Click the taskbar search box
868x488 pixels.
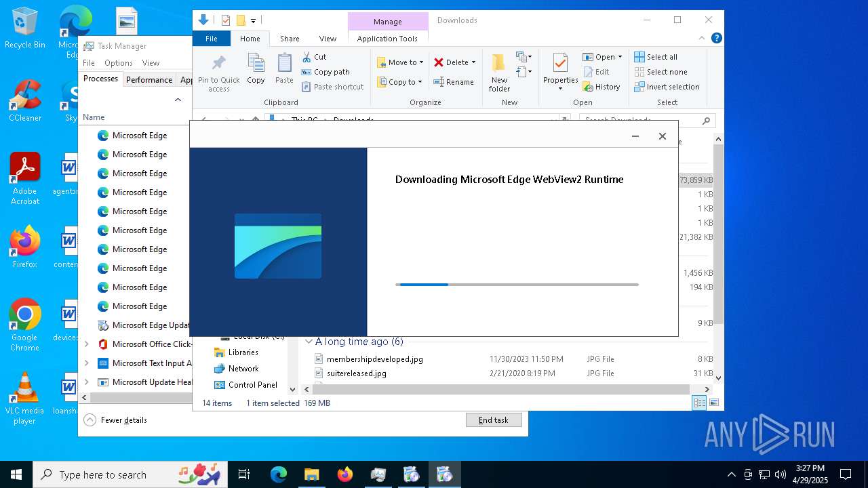(x=130, y=474)
